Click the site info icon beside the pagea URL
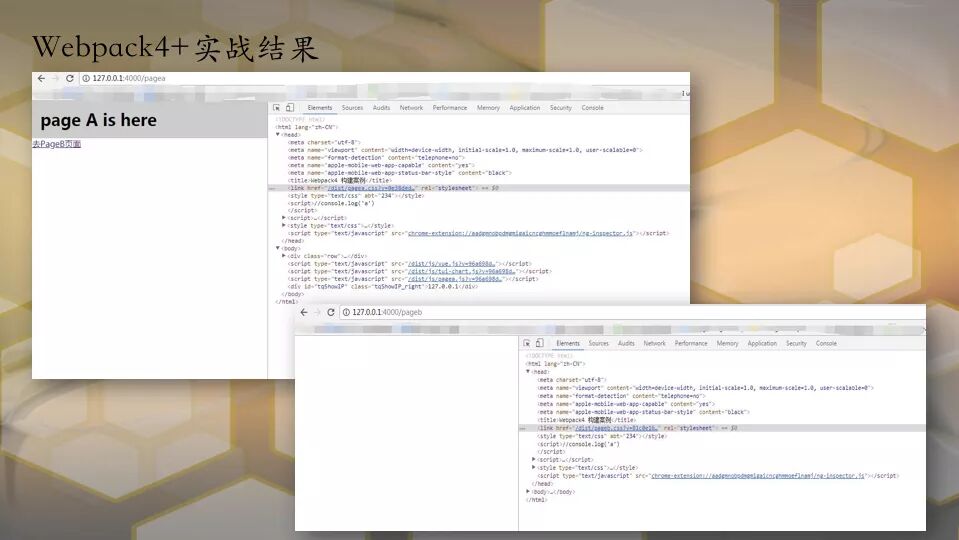This screenshot has width=959, height=540. tap(86, 78)
